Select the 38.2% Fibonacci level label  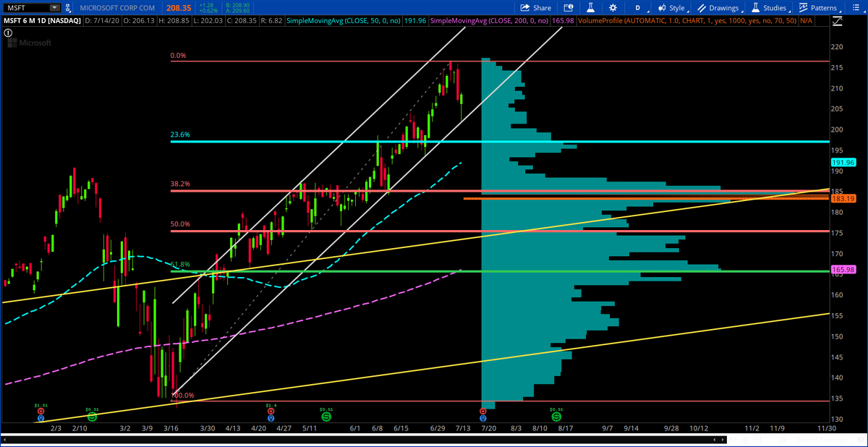[x=179, y=184]
